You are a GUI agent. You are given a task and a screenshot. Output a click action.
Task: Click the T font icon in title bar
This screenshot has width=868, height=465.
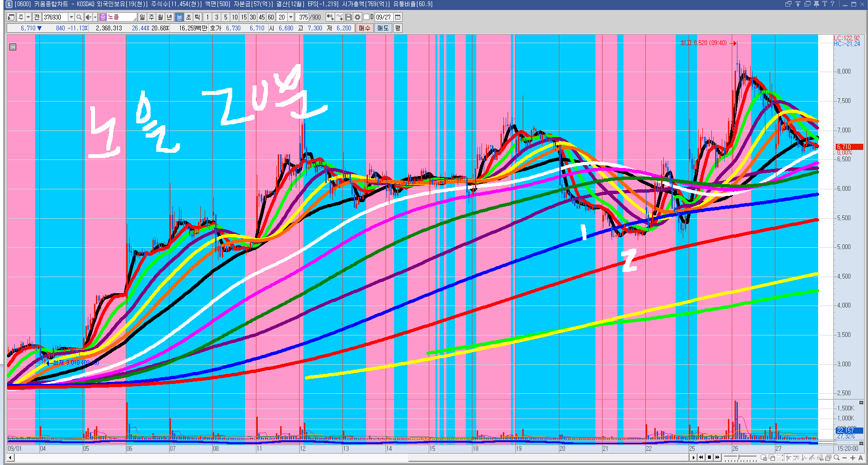point(825,4)
